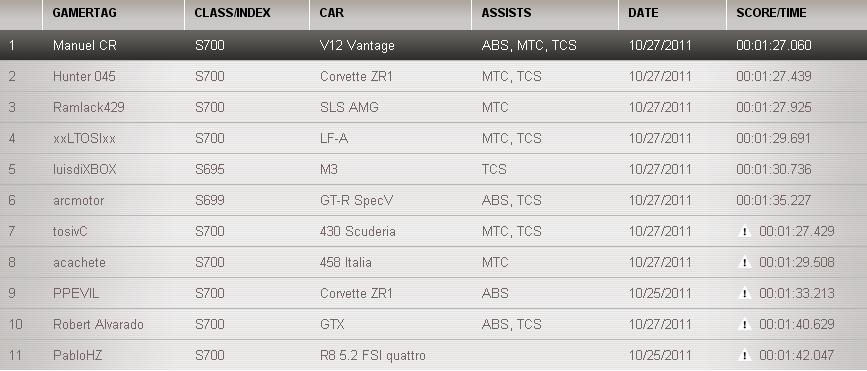Select arcmotor's GT-R SpecV entry
The image size is (867, 371).
434,200
